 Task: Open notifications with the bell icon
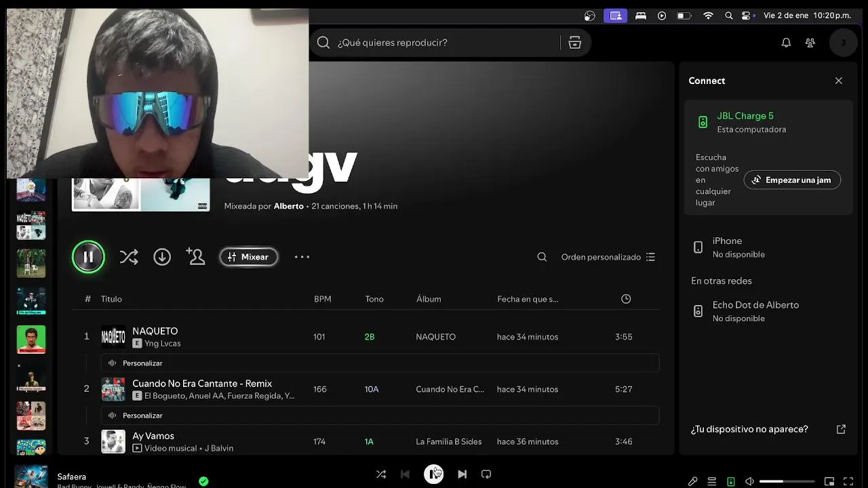[x=786, y=43]
